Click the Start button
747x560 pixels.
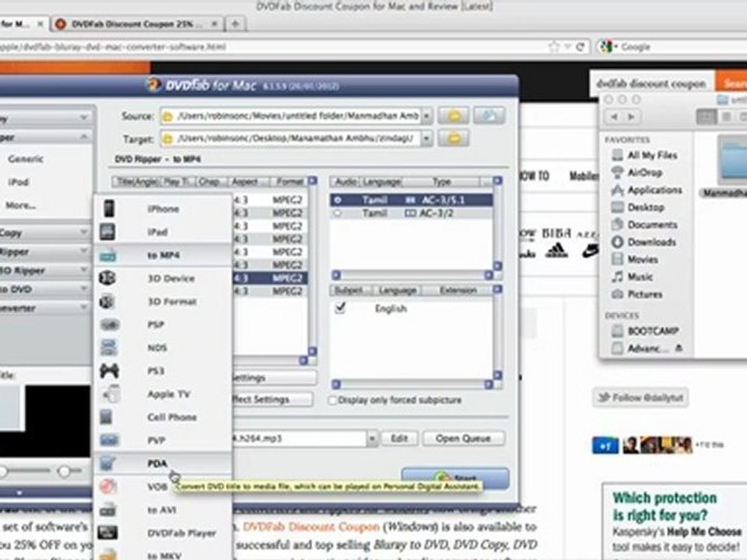tap(455, 478)
